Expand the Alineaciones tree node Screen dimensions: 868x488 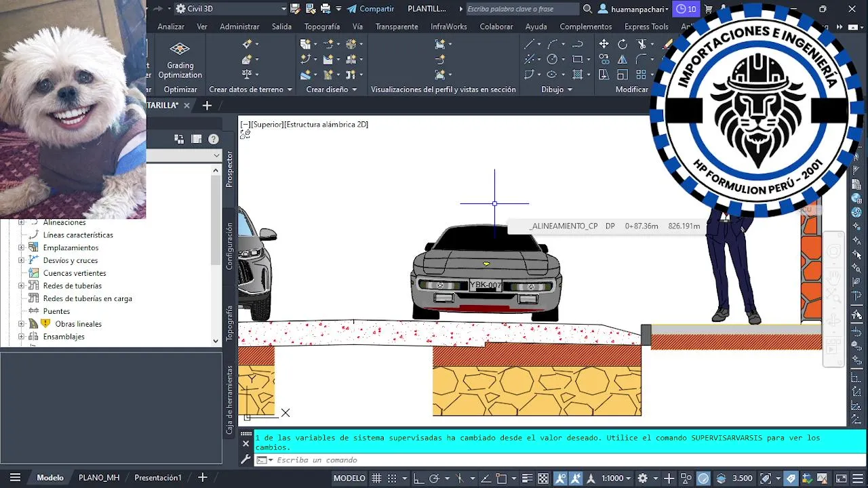click(21, 222)
